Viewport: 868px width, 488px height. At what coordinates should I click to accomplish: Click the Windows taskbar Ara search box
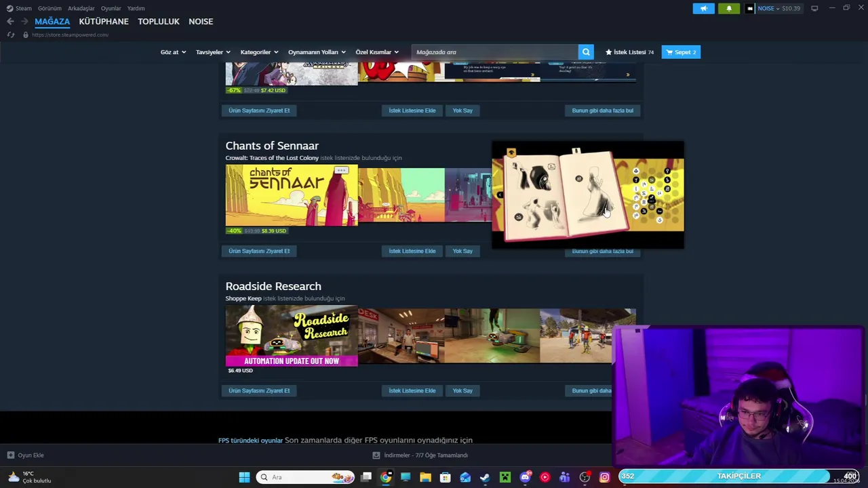[x=305, y=477]
